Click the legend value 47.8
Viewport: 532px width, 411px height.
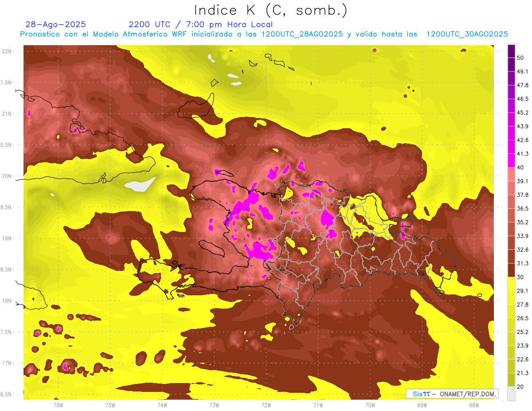point(523,85)
